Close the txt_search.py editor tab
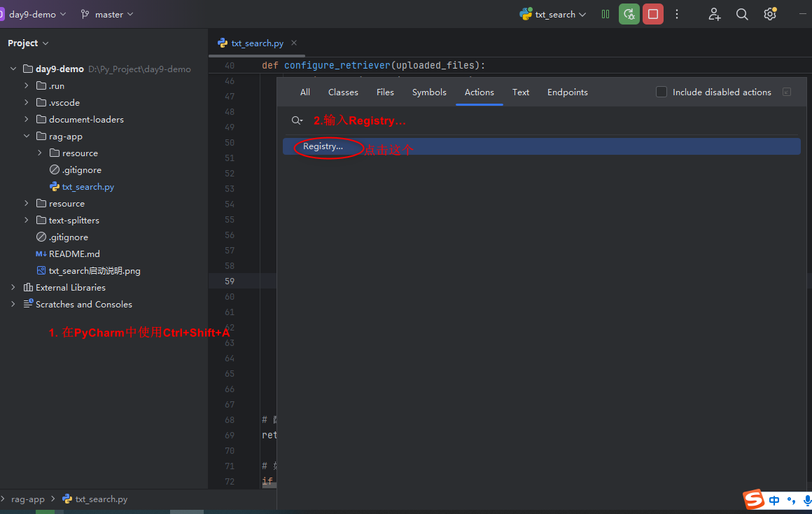 [x=293, y=43]
